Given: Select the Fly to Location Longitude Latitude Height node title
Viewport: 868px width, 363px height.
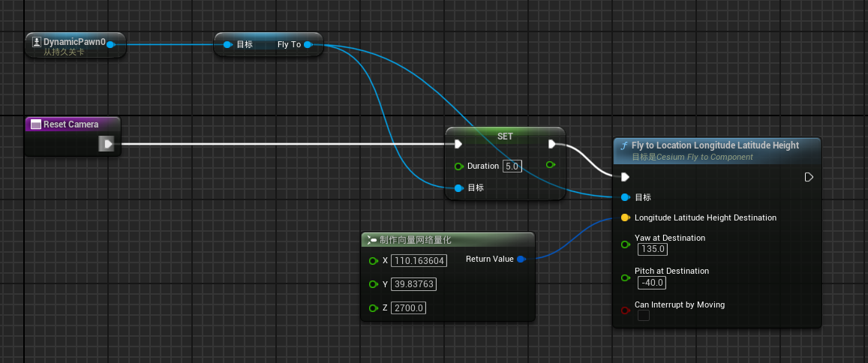Looking at the screenshot, I should coord(715,145).
